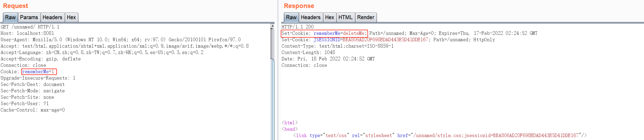
Task: Click the 'HTTP/1.1 200' status line
Action: click(298, 27)
